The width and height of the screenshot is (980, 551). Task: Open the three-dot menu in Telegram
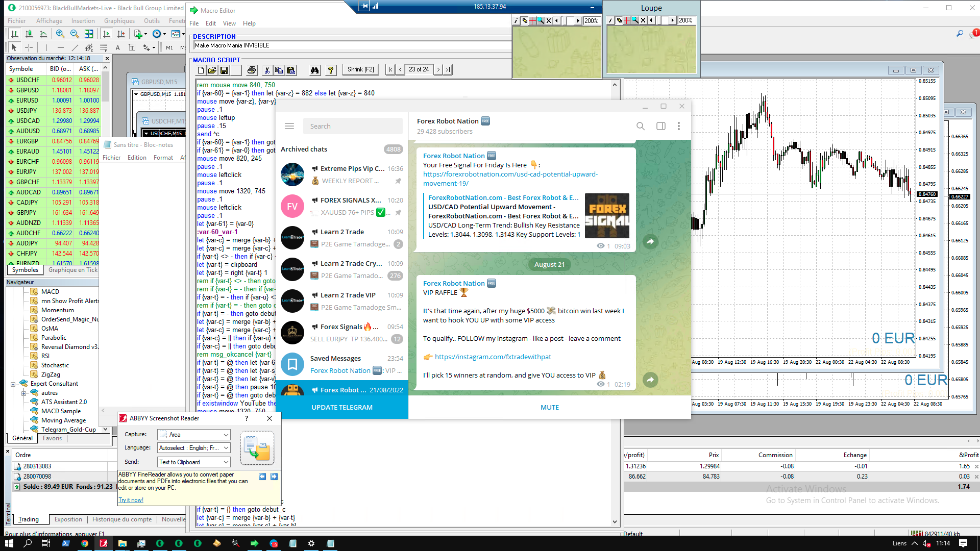click(x=679, y=126)
